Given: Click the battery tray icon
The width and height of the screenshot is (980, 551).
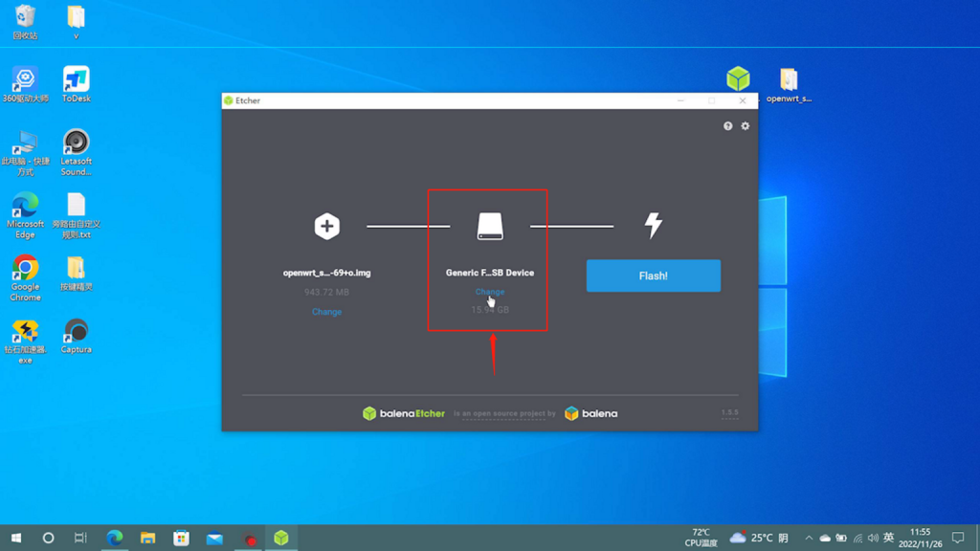Looking at the screenshot, I should [841, 538].
